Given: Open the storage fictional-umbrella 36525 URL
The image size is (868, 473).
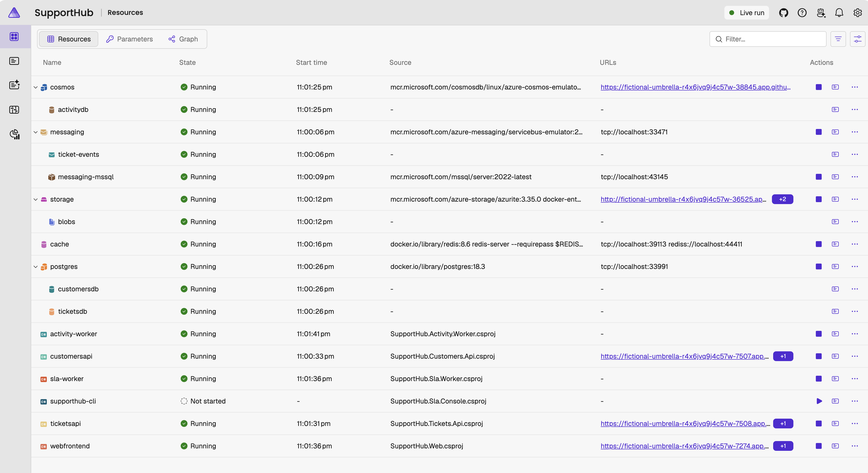Looking at the screenshot, I should click(683, 199).
